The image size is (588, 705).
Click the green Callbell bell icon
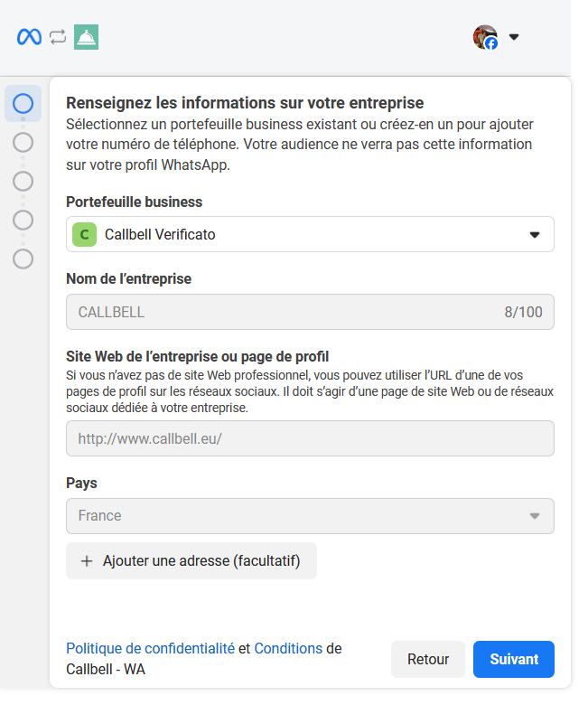[x=86, y=37]
